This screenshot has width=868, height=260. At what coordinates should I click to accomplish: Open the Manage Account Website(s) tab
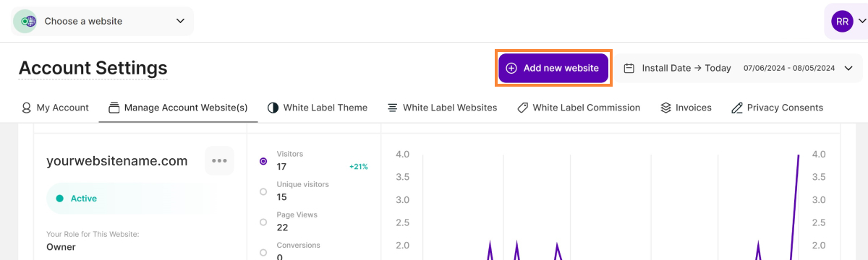pyautogui.click(x=178, y=108)
